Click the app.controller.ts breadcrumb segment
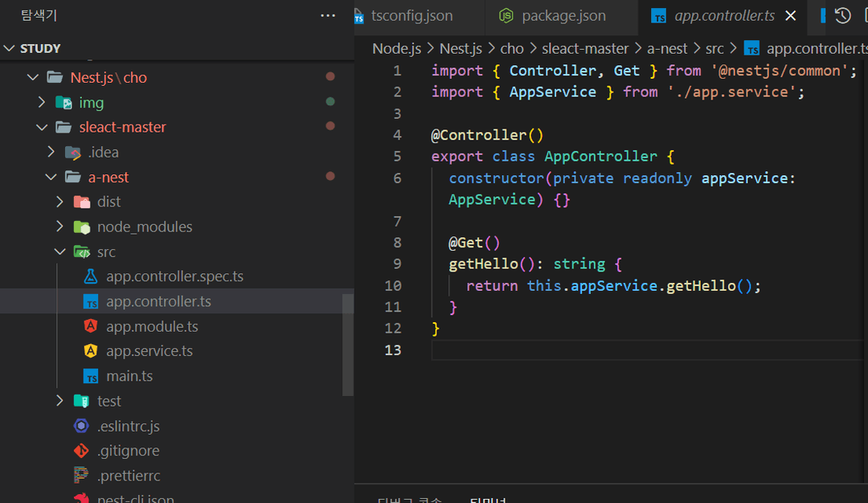Screen dimensions: 868x503 [x=817, y=49]
